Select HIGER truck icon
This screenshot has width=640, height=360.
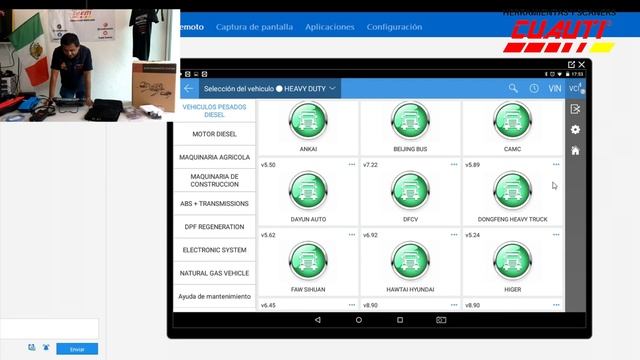click(x=512, y=261)
